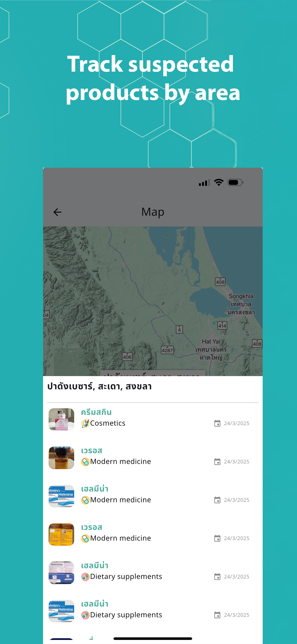This screenshot has width=297, height=644.
Task: Click calendar icon beside ครีมสกิน date
Action: coord(217,423)
